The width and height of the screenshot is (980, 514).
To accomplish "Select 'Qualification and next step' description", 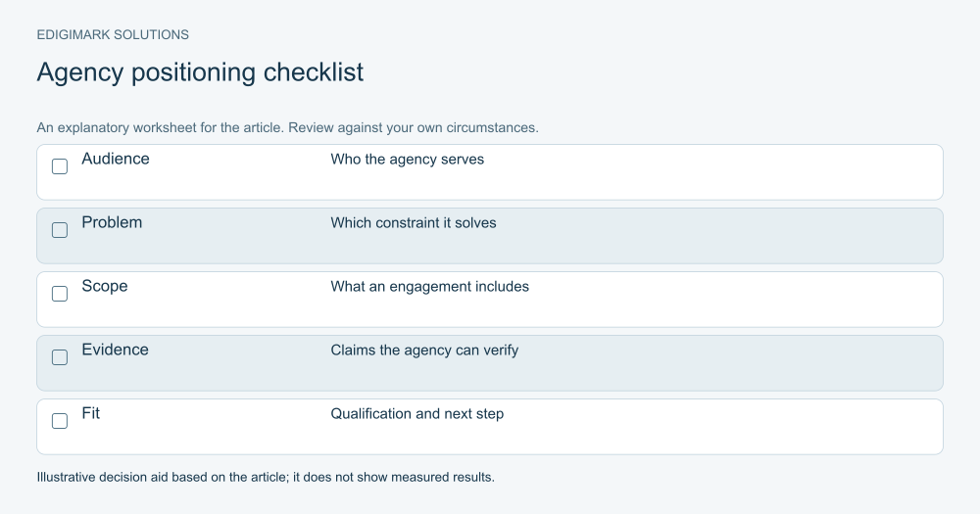I will point(416,414).
